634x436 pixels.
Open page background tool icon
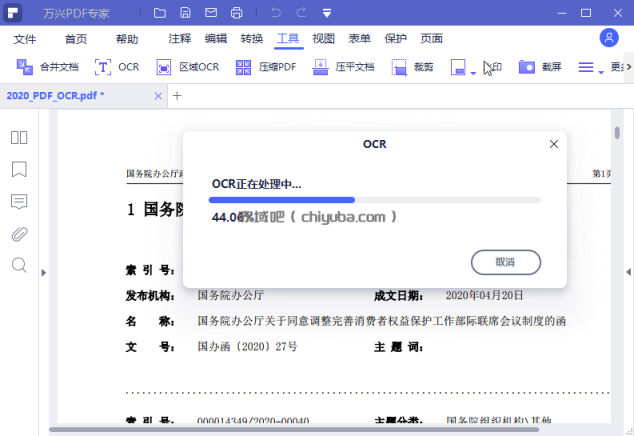point(458,67)
